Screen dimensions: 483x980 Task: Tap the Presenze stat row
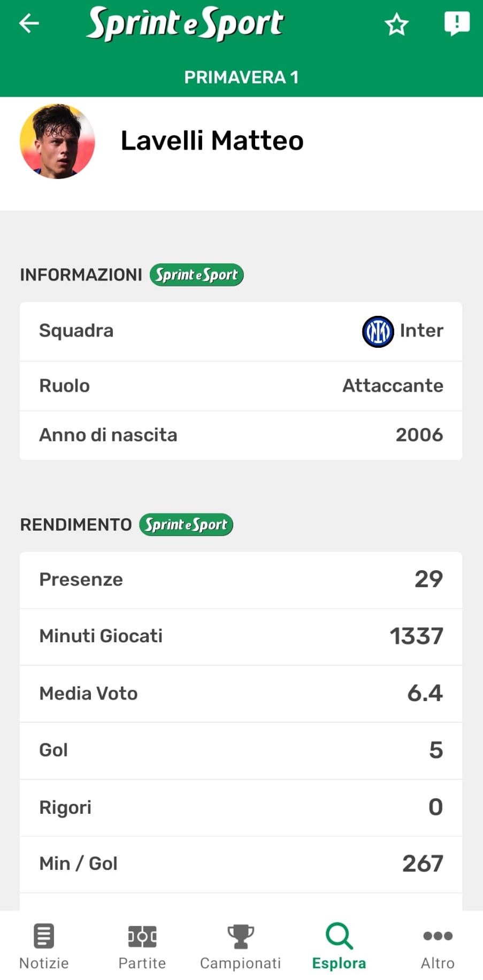(x=241, y=580)
